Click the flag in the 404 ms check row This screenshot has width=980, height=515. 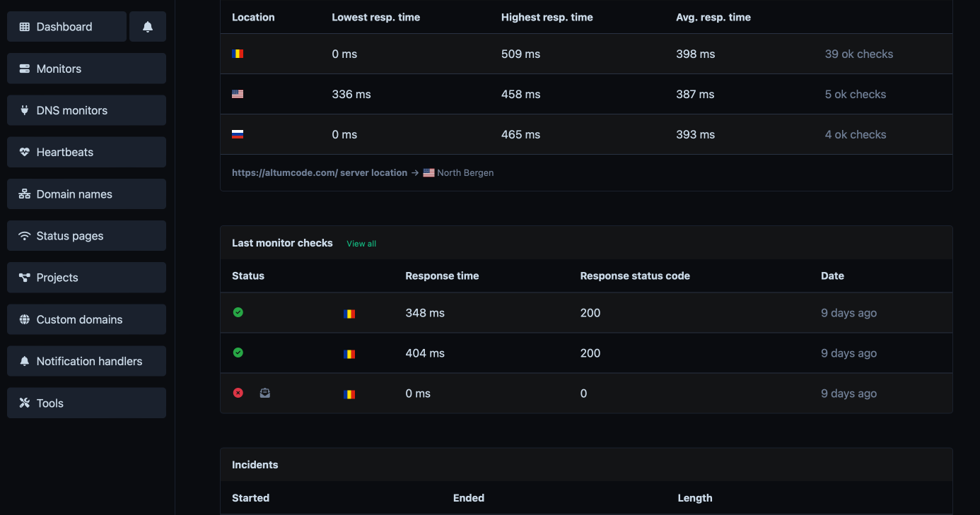pyautogui.click(x=349, y=354)
